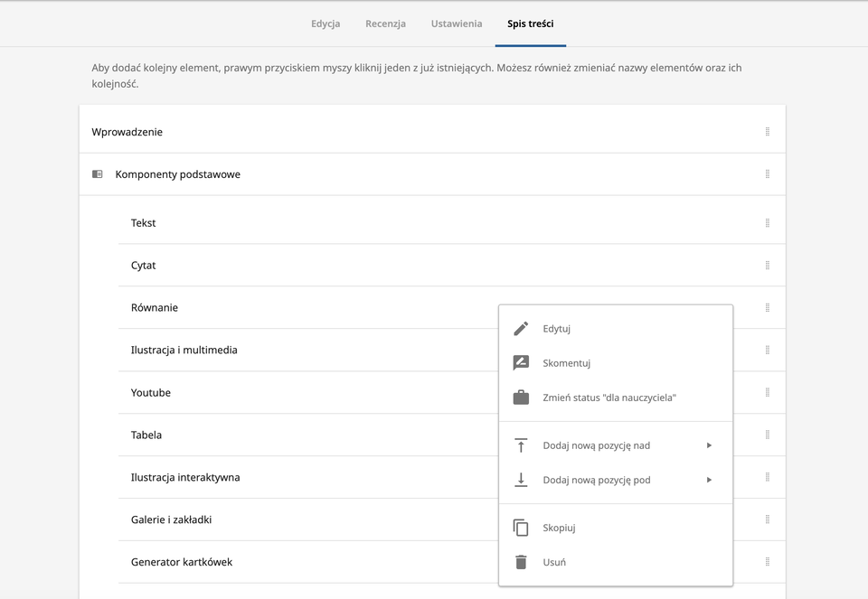This screenshot has width=868, height=599.
Task: Click the pencil icon beside Edytuj
Action: coord(521,329)
